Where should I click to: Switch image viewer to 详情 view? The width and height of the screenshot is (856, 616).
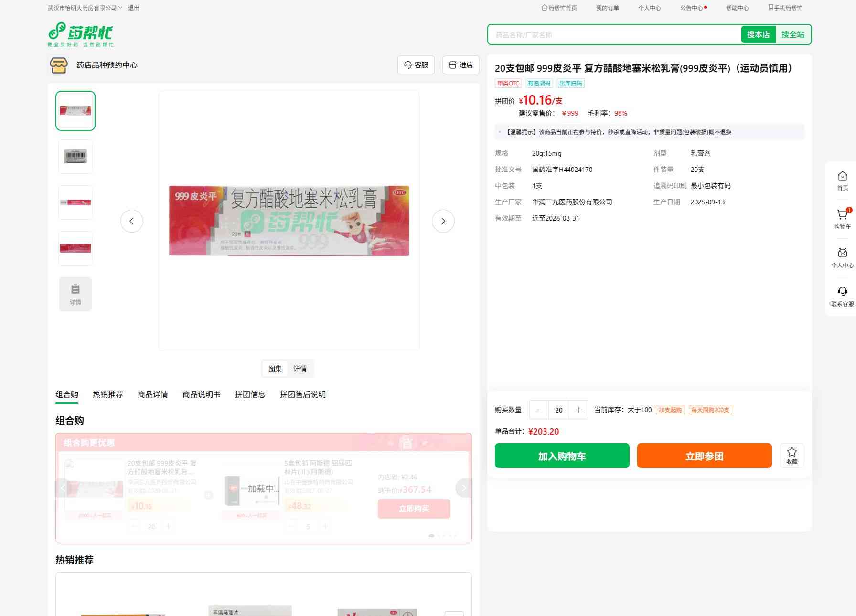coord(300,369)
